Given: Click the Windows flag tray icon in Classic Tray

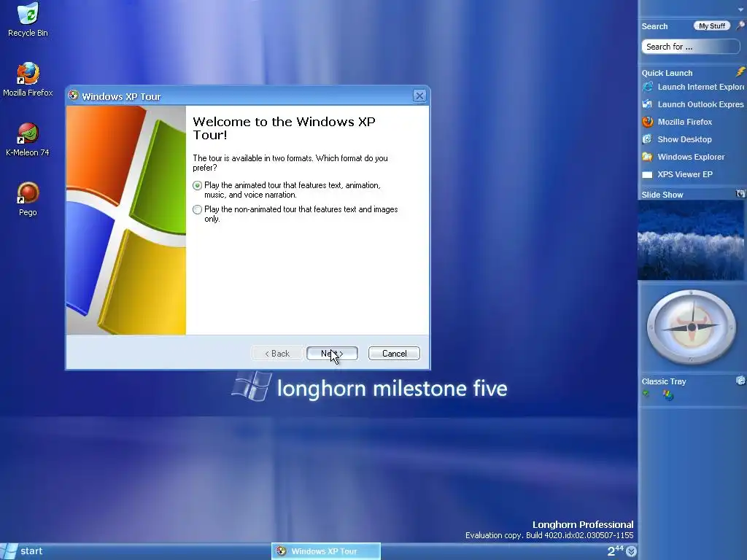Looking at the screenshot, I should 668,394.
